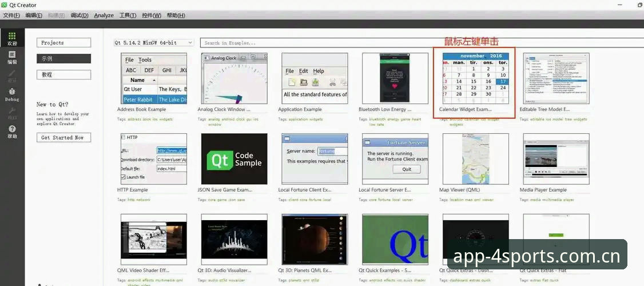Open the Debug mode in sidebar

(x=13, y=95)
